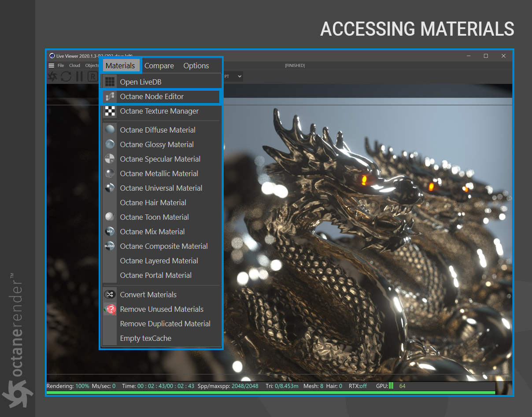This screenshot has width=532, height=417.
Task: Pause rendering in the Live Viewer toolbar
Action: tap(79, 77)
